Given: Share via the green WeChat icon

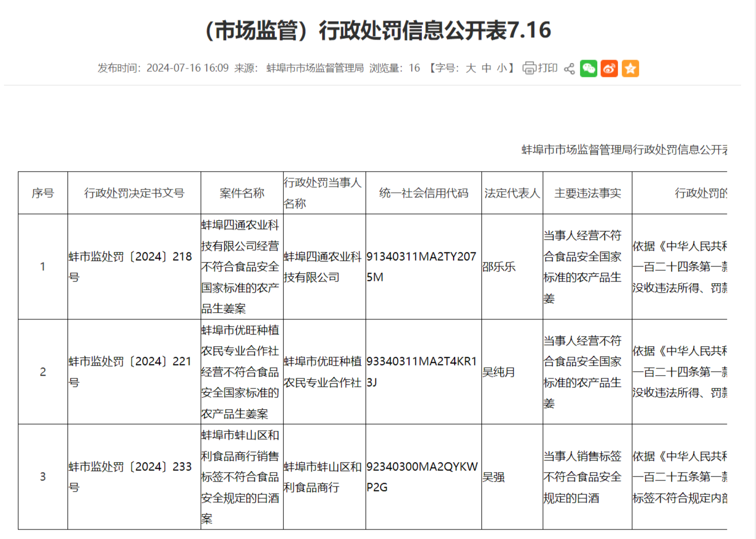Looking at the screenshot, I should pyautogui.click(x=588, y=68).
